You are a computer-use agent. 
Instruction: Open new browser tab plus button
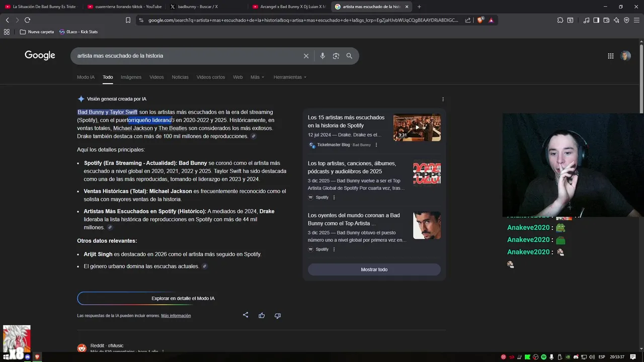coord(419,7)
